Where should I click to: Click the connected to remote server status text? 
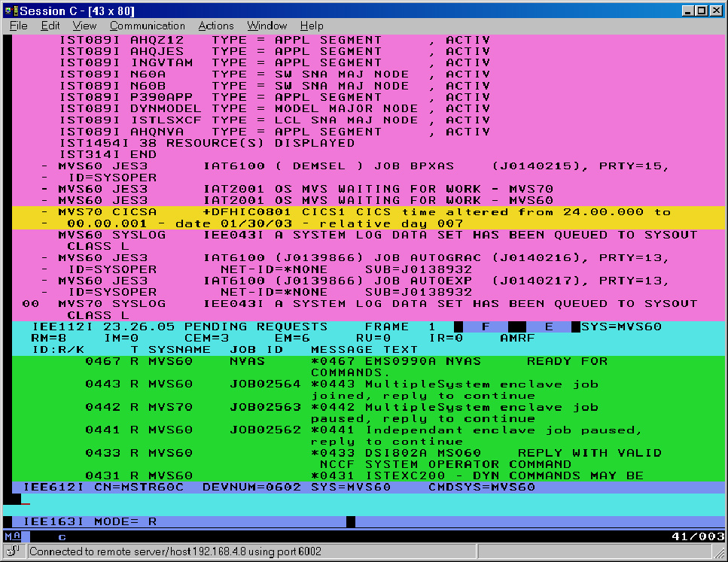[175, 551]
